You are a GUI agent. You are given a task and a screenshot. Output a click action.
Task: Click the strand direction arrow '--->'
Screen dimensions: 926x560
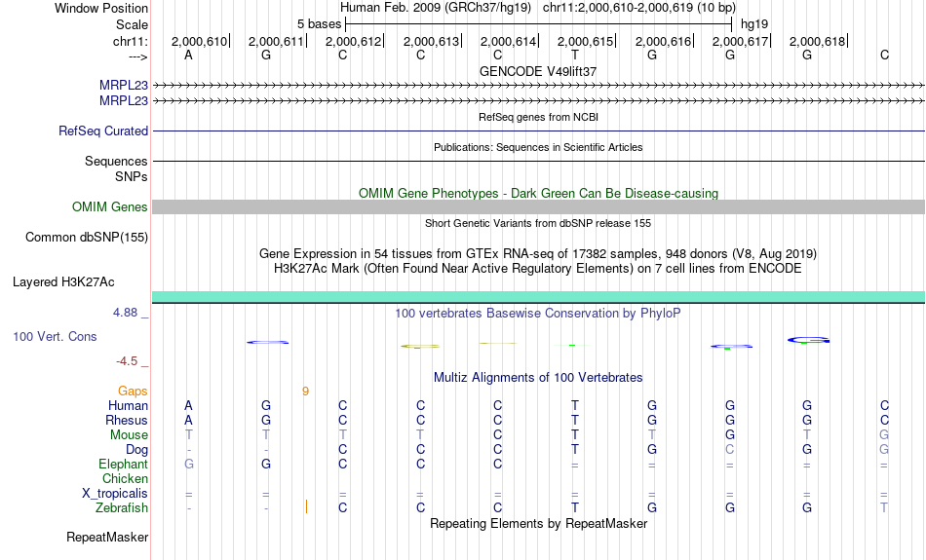click(x=137, y=56)
